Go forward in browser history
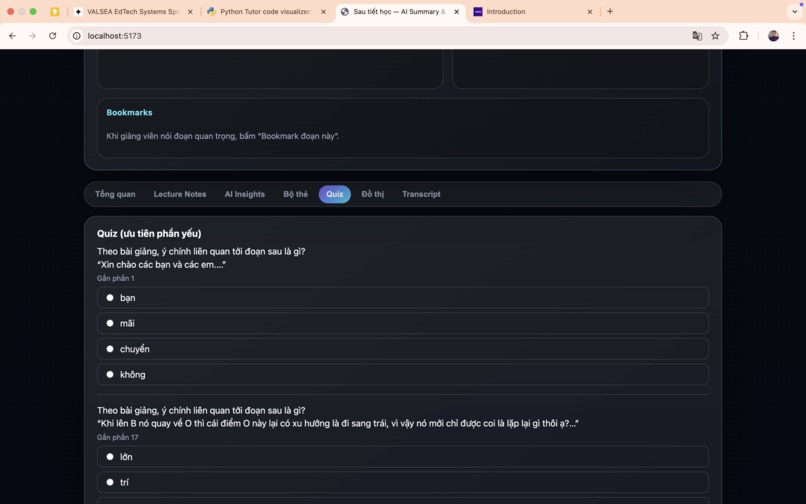The image size is (806, 504). pyautogui.click(x=32, y=36)
